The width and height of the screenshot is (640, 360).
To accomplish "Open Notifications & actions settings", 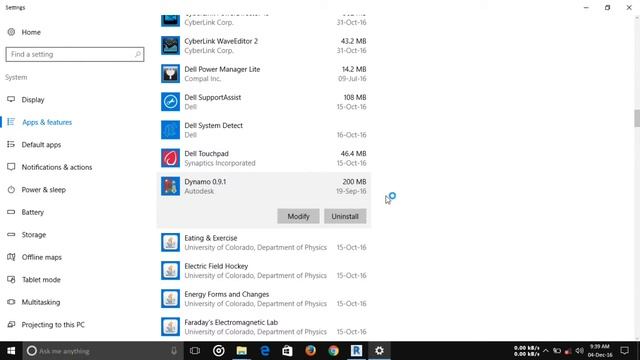I will pyautogui.click(x=57, y=167).
